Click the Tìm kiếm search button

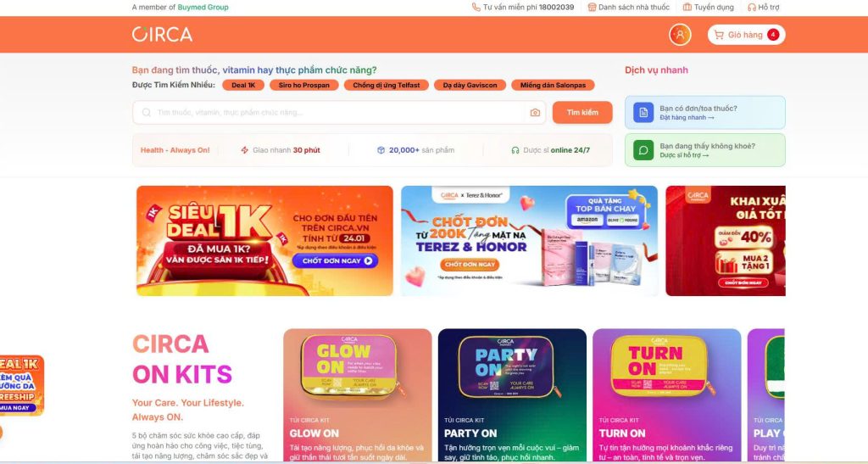(x=582, y=113)
